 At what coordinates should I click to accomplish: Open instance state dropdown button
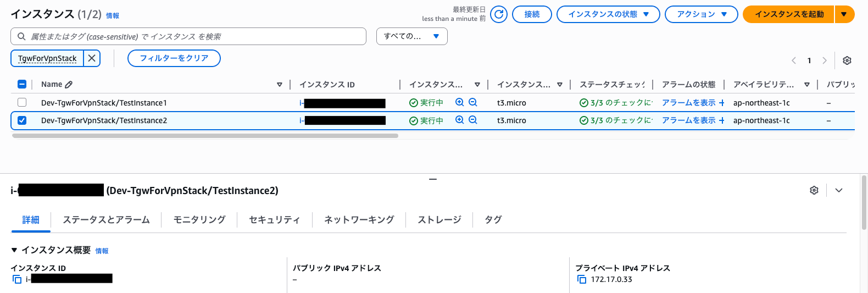[x=608, y=14]
